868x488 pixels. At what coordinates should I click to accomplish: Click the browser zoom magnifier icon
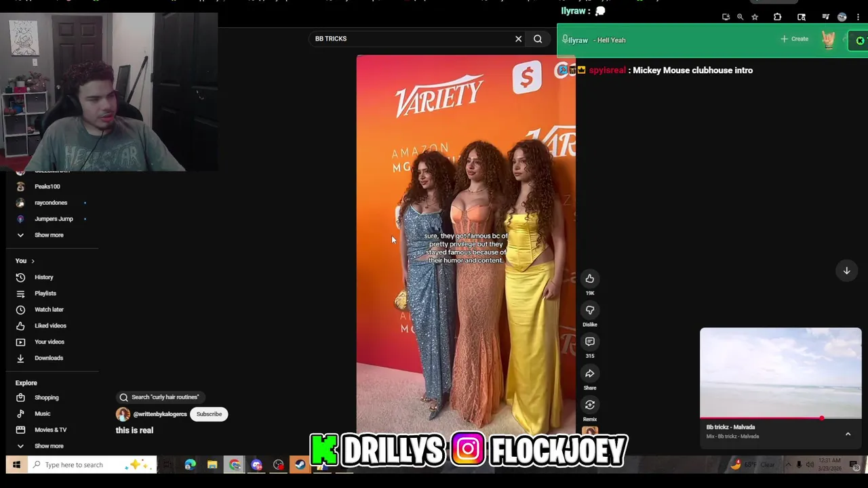[740, 17]
